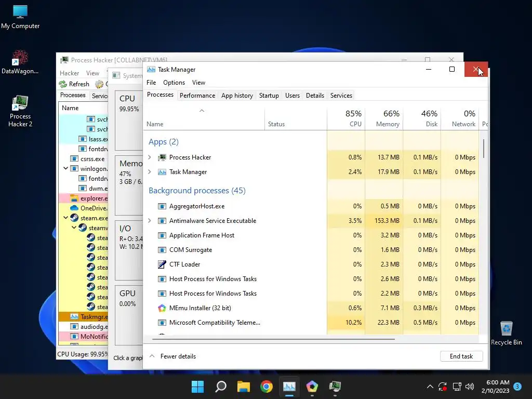Open the View menu in Process Hacker
Screen dimensions: 532x399
point(92,73)
